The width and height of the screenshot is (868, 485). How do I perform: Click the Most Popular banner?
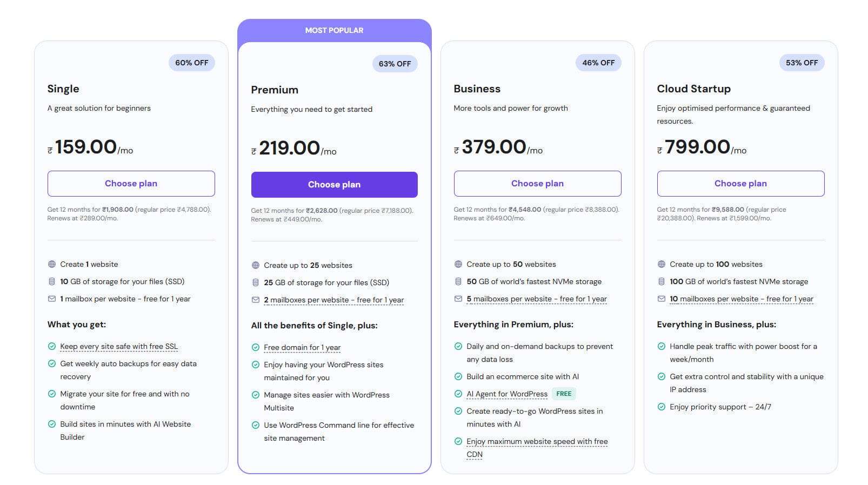[334, 30]
